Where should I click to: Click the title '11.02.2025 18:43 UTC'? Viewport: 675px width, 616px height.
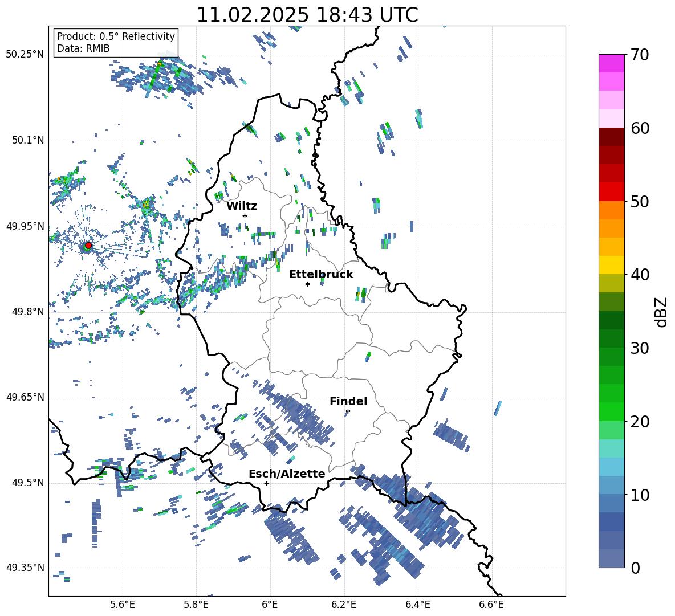tap(307, 15)
